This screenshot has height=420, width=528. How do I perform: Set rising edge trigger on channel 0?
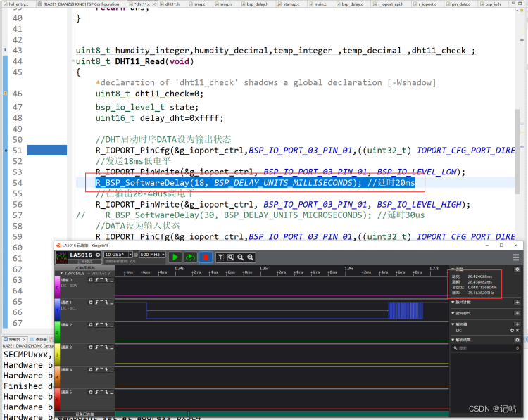point(96,280)
